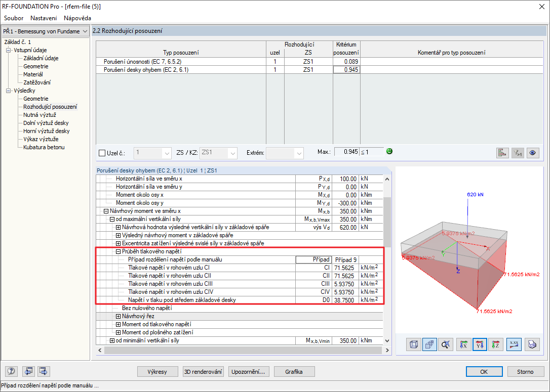Toggle the x.xx result values display
The width and height of the screenshot is (550, 392).
514,345
